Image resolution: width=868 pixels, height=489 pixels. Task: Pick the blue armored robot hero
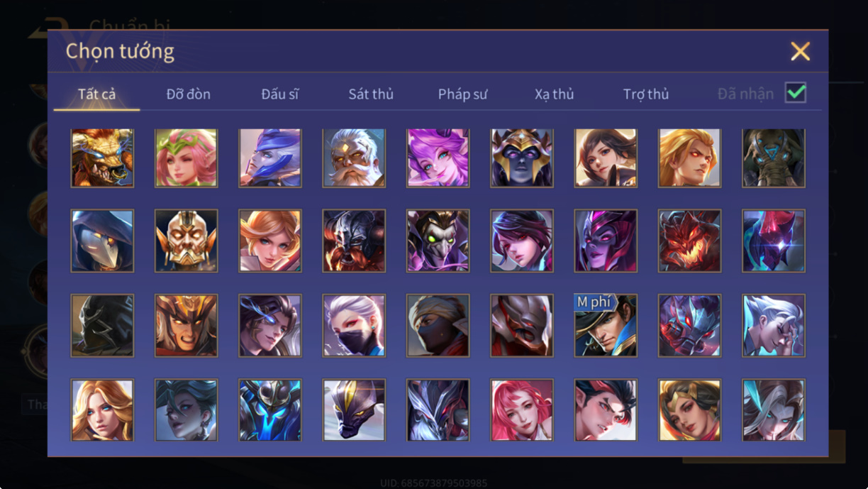[x=270, y=410]
